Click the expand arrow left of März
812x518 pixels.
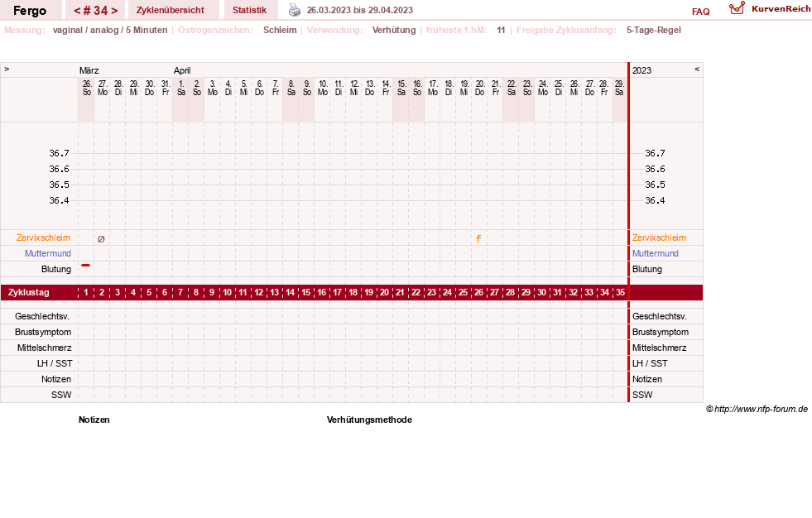point(7,69)
